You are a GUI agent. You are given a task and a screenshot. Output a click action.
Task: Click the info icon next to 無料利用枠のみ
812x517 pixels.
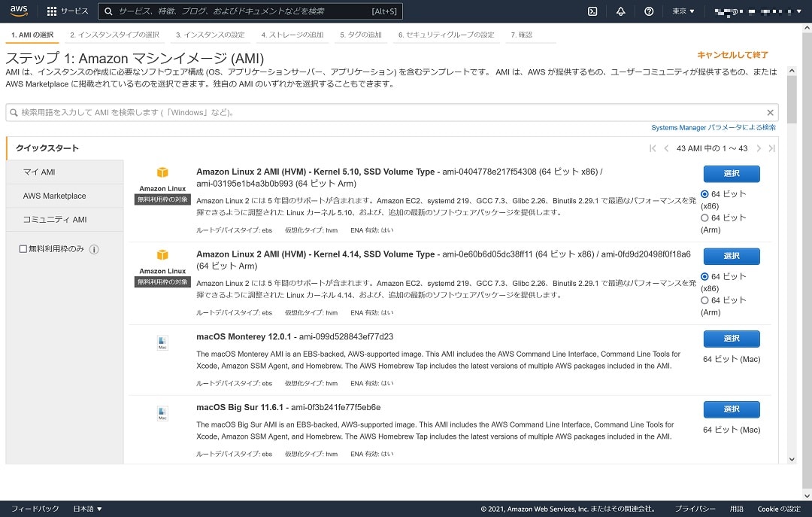click(x=94, y=249)
